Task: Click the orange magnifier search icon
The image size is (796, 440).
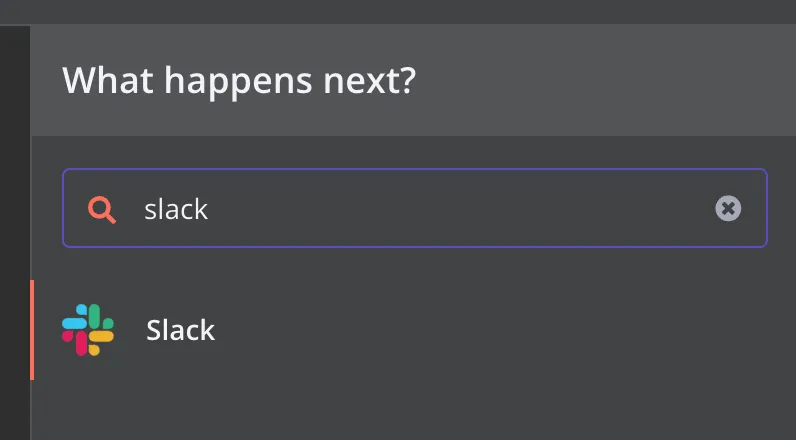Action: [x=102, y=209]
